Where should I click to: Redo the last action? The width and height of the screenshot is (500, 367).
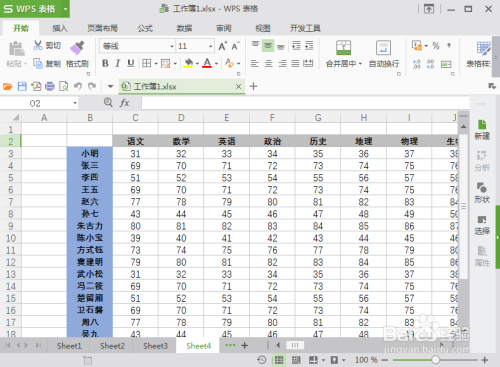92,87
